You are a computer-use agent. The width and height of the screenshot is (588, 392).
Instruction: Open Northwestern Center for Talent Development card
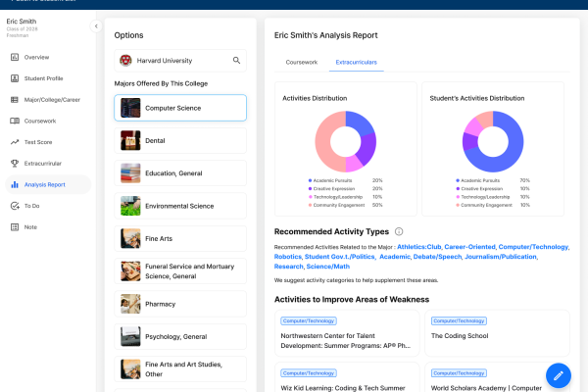click(x=347, y=333)
